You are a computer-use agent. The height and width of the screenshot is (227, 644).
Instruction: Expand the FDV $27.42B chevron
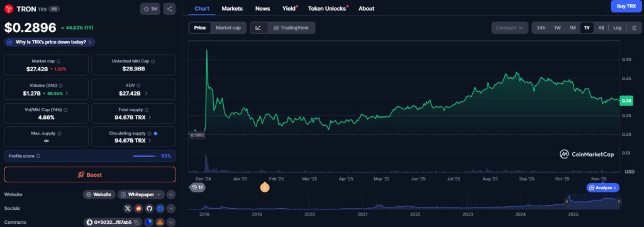pyautogui.click(x=147, y=94)
